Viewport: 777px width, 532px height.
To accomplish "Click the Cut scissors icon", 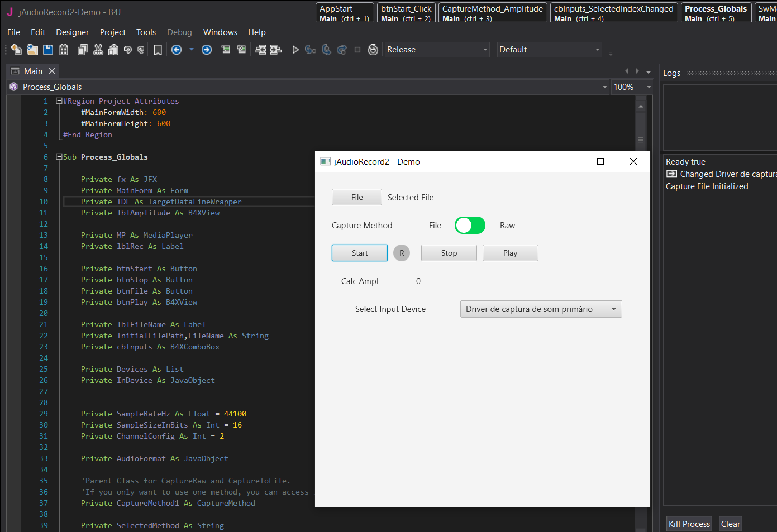I will click(98, 50).
